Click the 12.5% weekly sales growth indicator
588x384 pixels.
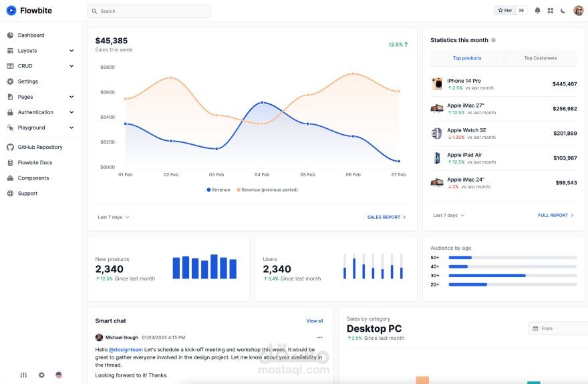pos(398,45)
